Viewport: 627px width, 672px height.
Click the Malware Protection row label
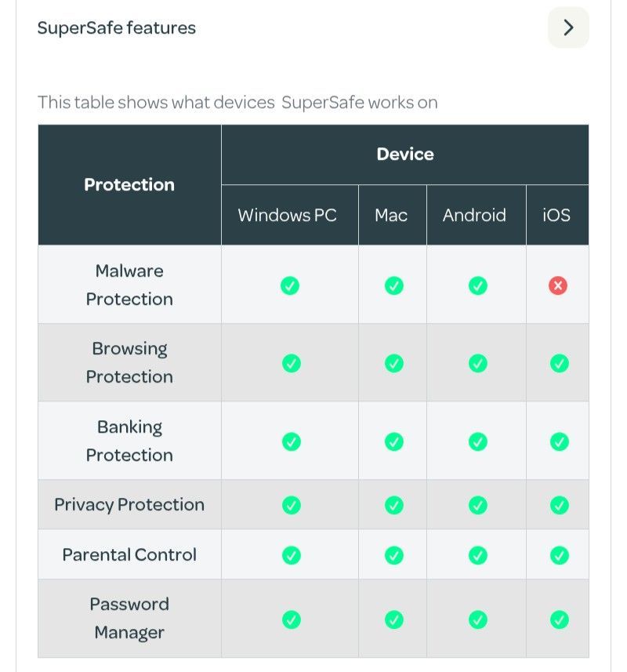[x=129, y=285]
